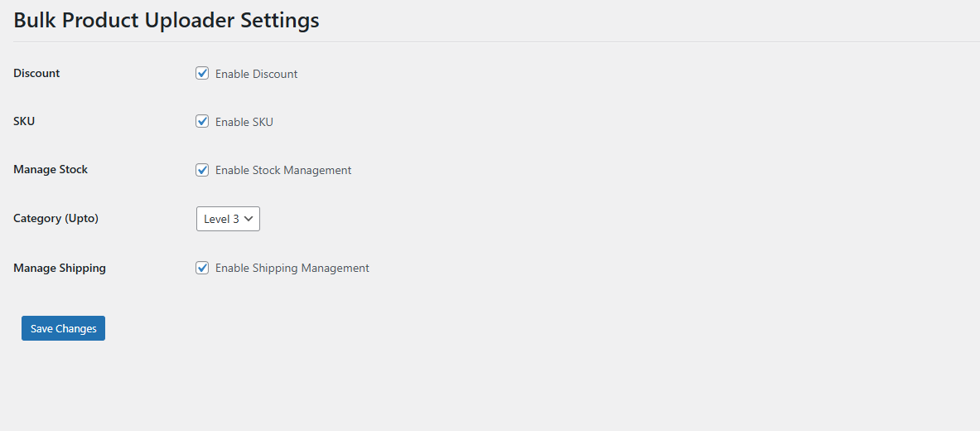The width and height of the screenshot is (980, 431).
Task: Click the 'Enable Stock Management' label text
Action: pos(283,170)
